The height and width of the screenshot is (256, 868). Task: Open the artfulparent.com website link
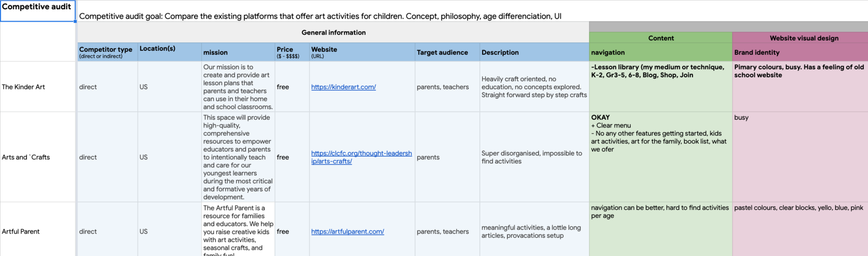pyautogui.click(x=347, y=232)
